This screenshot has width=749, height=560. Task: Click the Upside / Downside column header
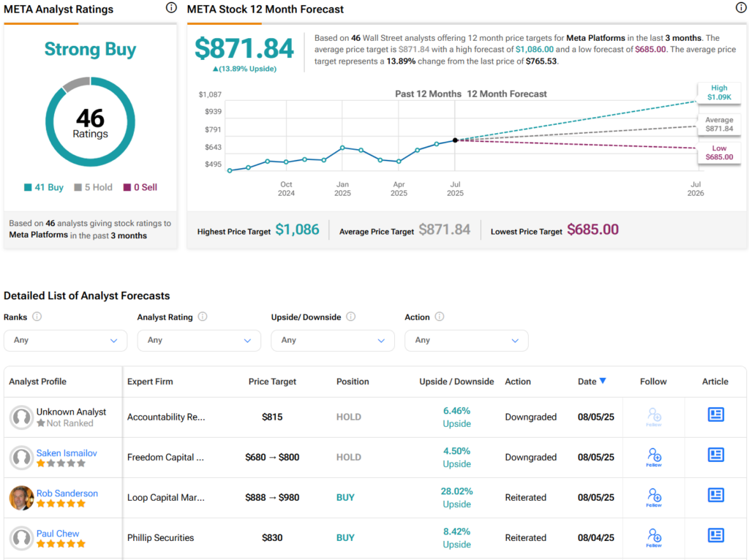456,382
